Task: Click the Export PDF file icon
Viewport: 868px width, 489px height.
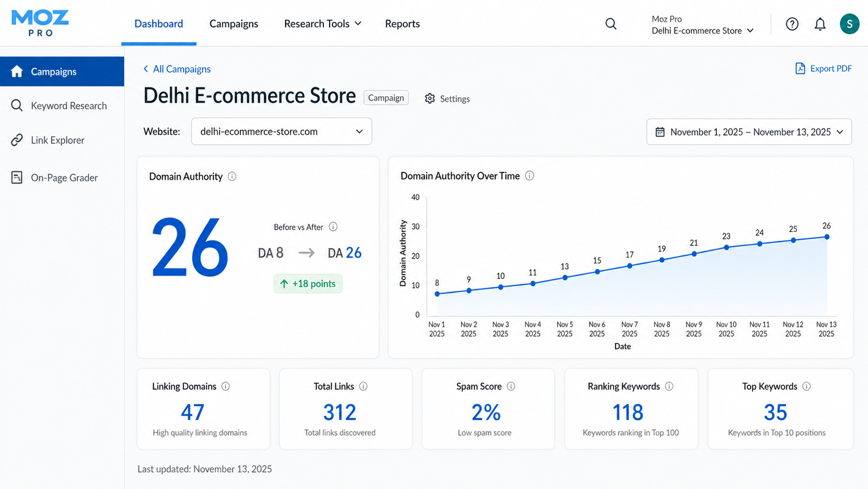Action: (800, 69)
